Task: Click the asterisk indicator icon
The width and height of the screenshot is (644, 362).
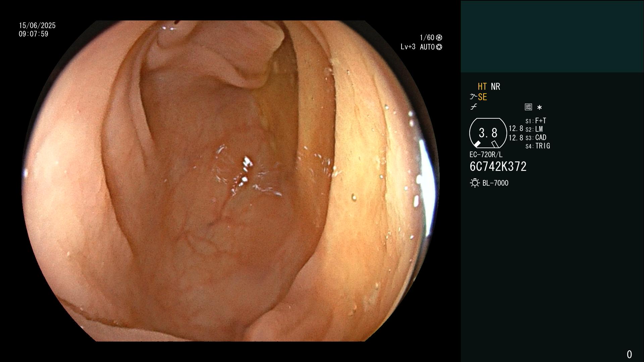Action: [x=539, y=108]
